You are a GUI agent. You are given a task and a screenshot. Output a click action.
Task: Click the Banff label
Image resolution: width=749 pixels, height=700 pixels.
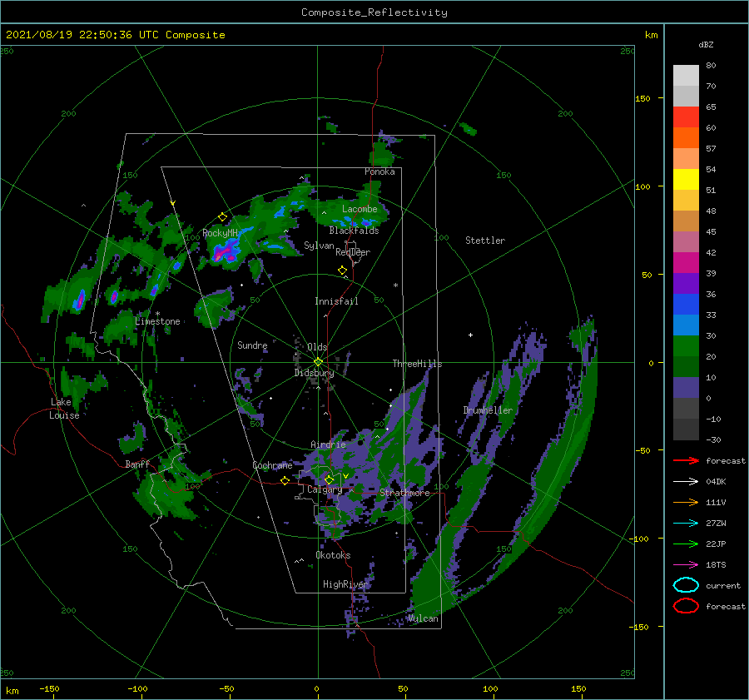[x=137, y=464]
